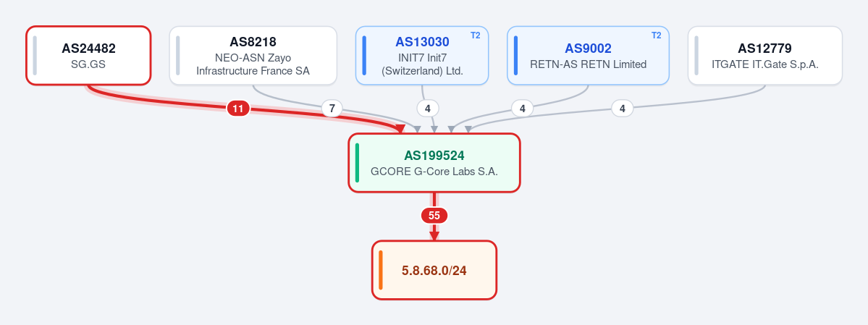Click the 4 badge below AS13030

pos(427,109)
